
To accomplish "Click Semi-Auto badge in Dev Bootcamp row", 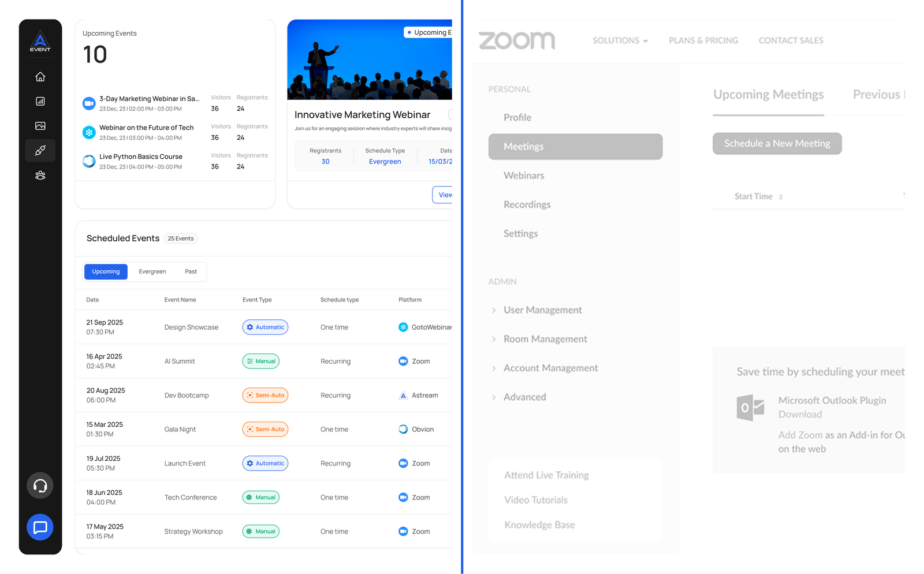I will click(265, 396).
